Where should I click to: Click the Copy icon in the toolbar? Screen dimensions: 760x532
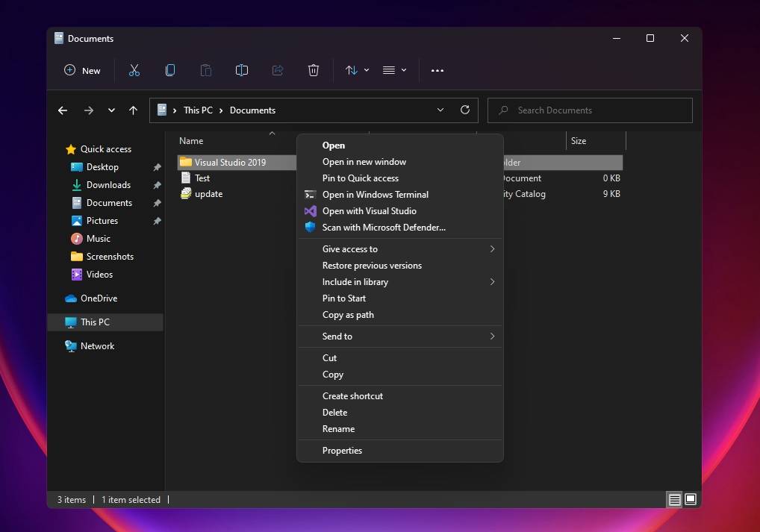tap(170, 70)
